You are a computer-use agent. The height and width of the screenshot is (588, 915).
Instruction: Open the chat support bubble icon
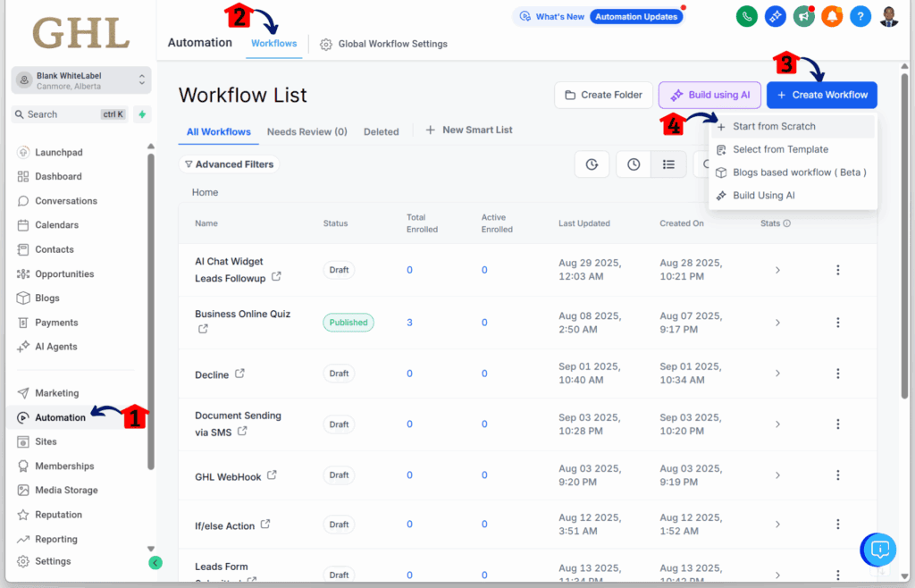pos(879,549)
